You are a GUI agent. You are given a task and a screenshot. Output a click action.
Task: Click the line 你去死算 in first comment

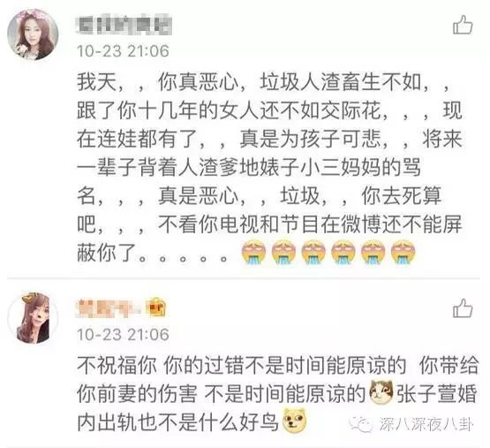(x=401, y=195)
